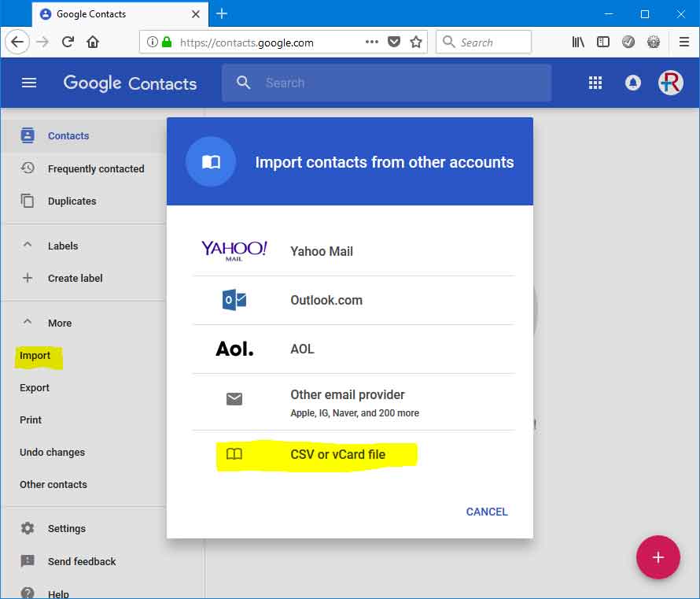Image resolution: width=700 pixels, height=599 pixels.
Task: Click the Outlook.com logo icon
Action: pyautogui.click(x=234, y=300)
